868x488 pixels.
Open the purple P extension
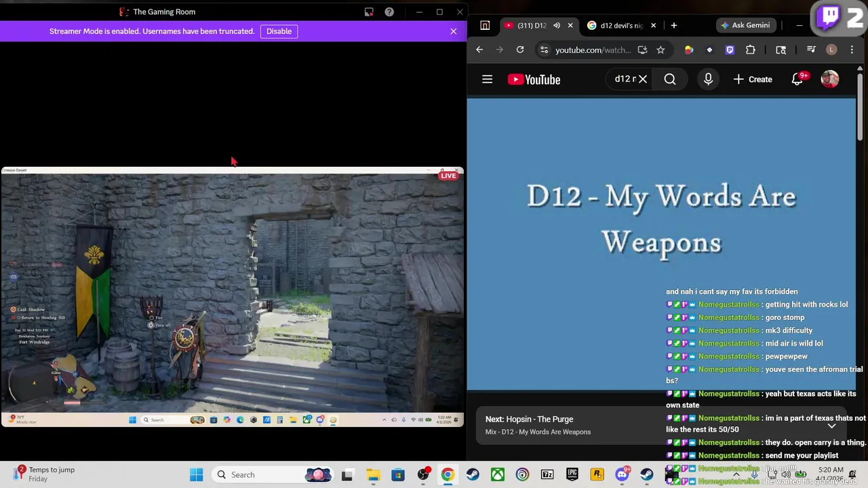click(730, 49)
